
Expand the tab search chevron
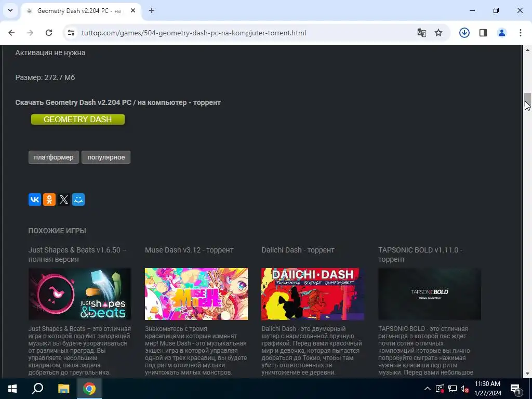[10, 10]
